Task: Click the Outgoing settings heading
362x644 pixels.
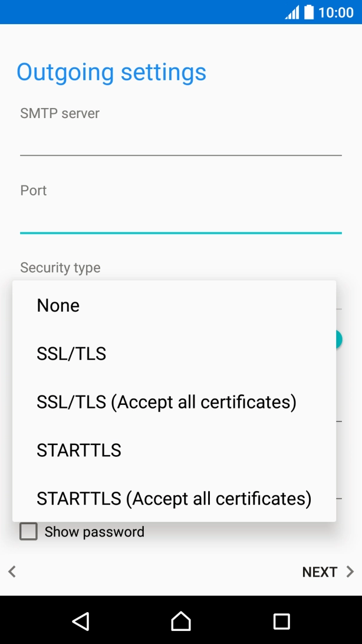Action: click(111, 72)
